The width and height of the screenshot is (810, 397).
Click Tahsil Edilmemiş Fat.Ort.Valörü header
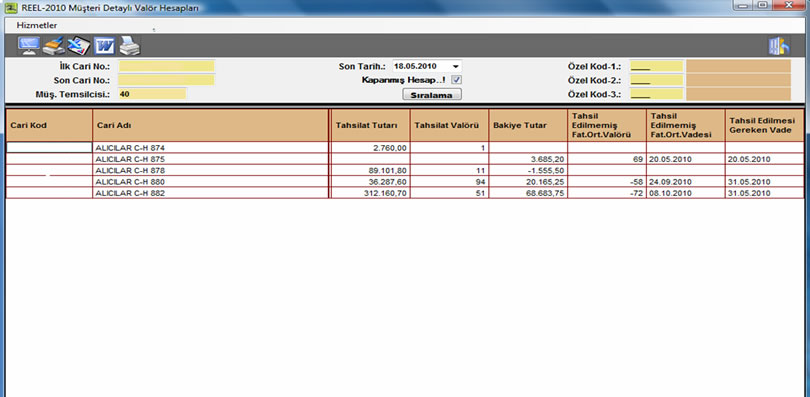tap(607, 125)
